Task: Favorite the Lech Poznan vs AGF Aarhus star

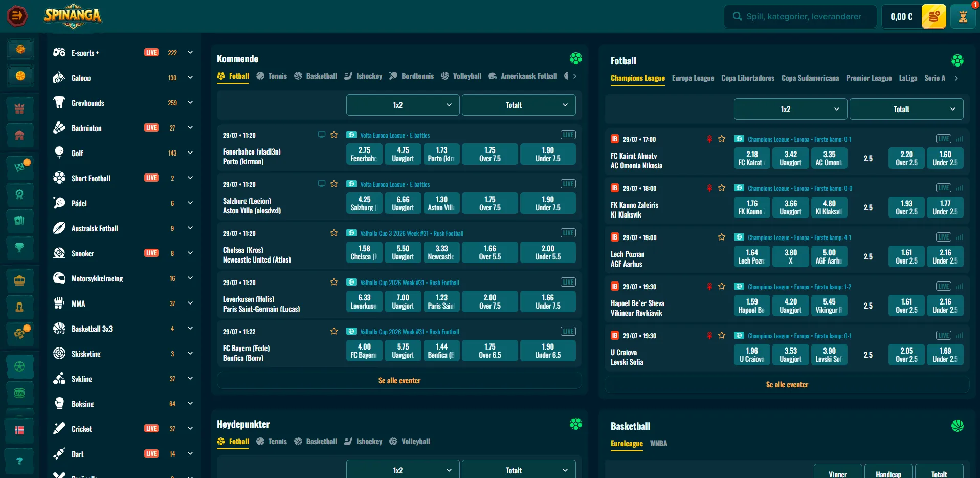Action: point(722,237)
